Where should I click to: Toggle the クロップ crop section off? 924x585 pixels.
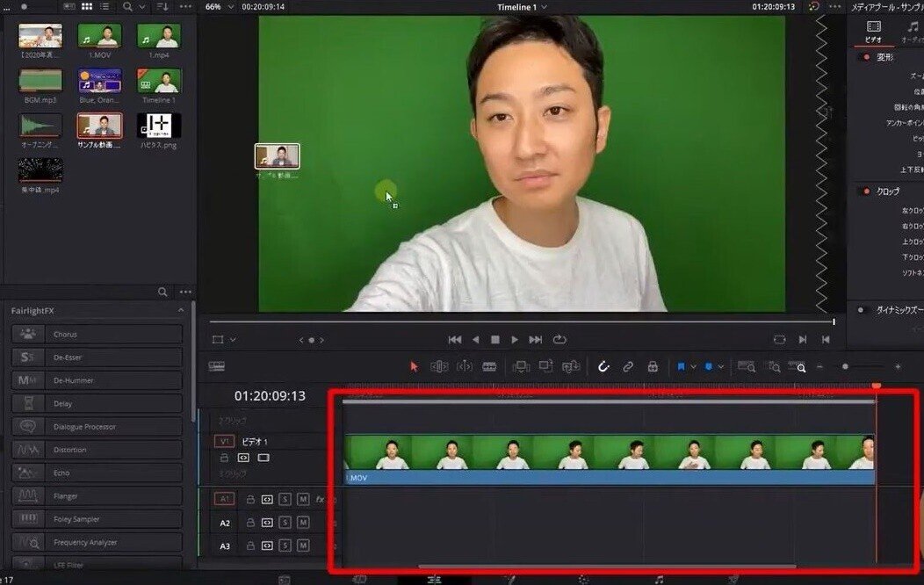(x=867, y=191)
